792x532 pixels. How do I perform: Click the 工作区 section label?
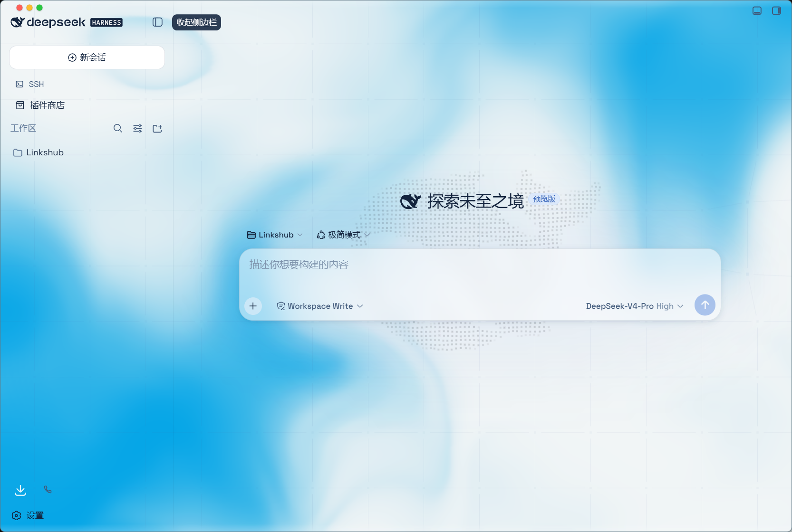(x=23, y=128)
